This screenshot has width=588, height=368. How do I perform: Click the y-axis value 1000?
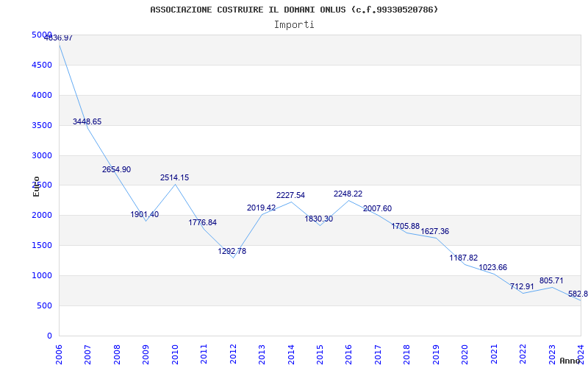point(42,275)
